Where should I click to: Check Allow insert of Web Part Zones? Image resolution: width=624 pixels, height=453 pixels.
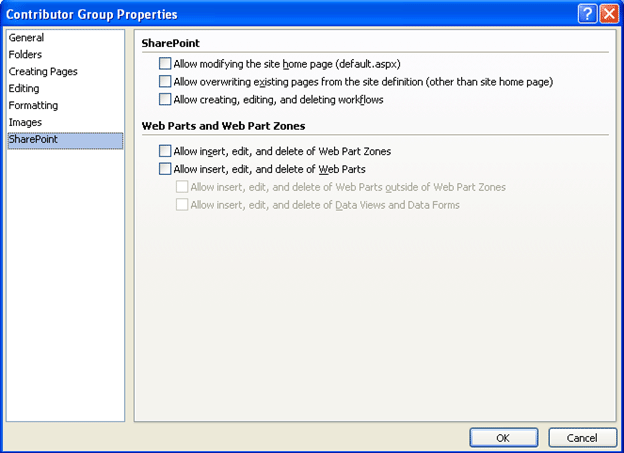(x=165, y=151)
